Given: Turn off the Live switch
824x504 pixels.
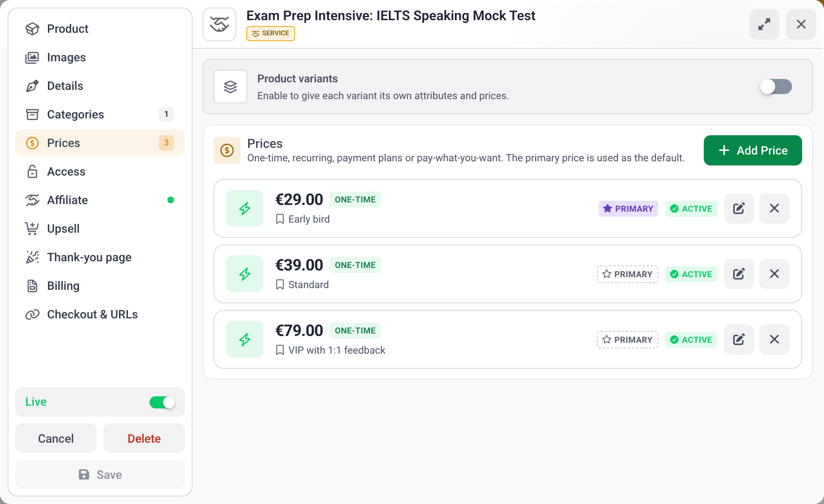Looking at the screenshot, I should click(162, 402).
